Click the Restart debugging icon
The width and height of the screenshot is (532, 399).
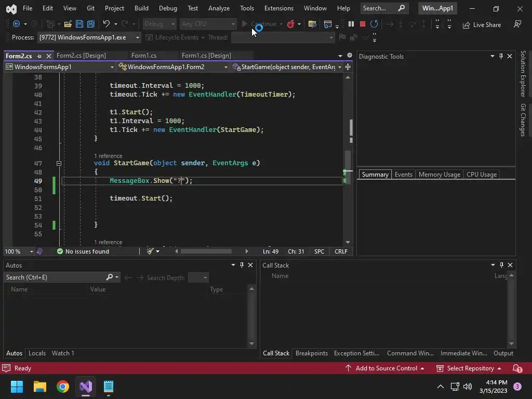tap(374, 24)
